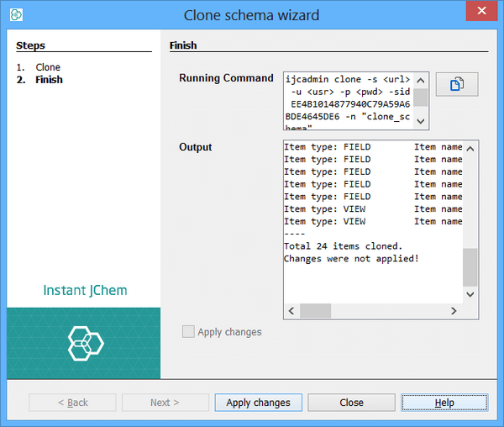
Task: Select the Finish step in Steps list
Action: 49,80
